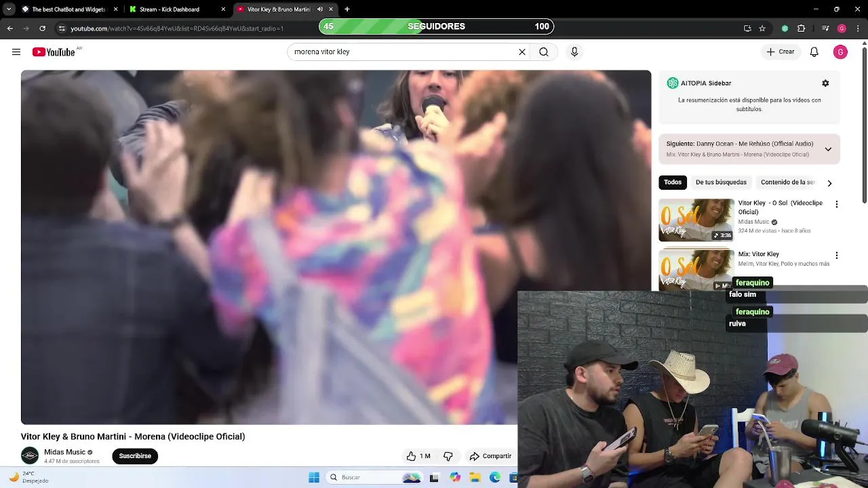Screen dimensions: 868x488
Task: Open browser extensions puzzle icon
Action: 801,28
